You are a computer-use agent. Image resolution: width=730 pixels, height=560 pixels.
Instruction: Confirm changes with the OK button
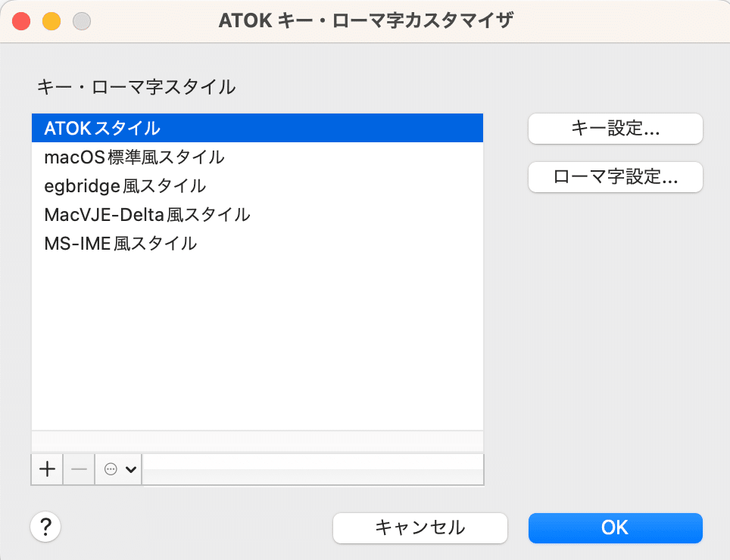pyautogui.click(x=615, y=527)
